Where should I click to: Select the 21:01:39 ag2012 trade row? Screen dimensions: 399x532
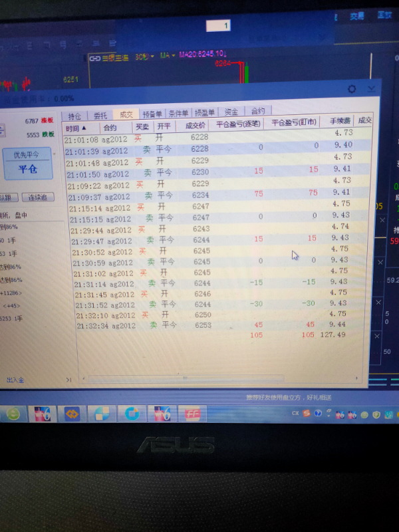pos(217,148)
